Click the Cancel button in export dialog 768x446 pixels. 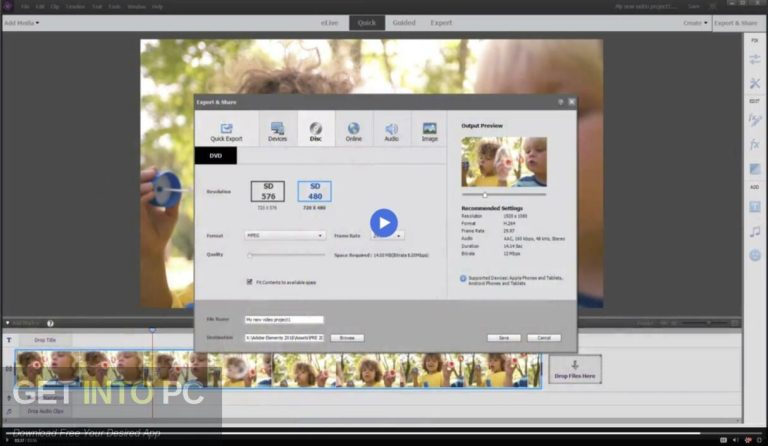tap(544, 338)
